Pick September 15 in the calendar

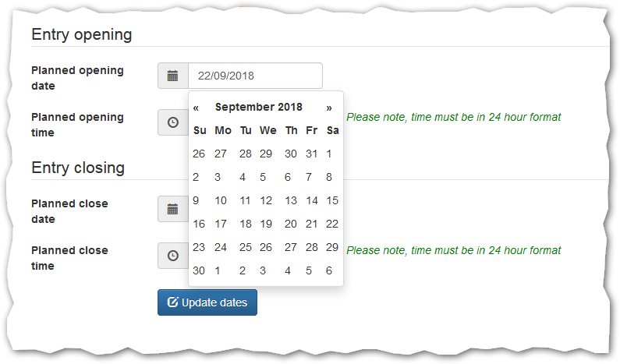[332, 200]
